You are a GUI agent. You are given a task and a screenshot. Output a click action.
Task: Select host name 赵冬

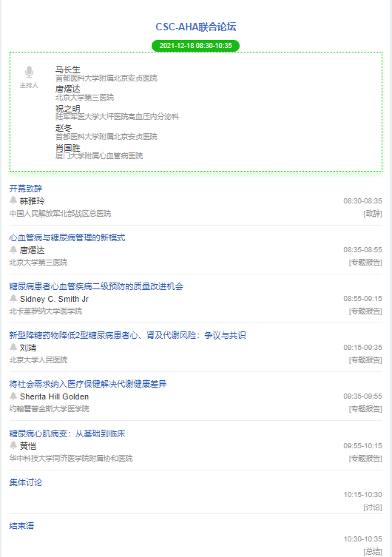[x=64, y=128]
